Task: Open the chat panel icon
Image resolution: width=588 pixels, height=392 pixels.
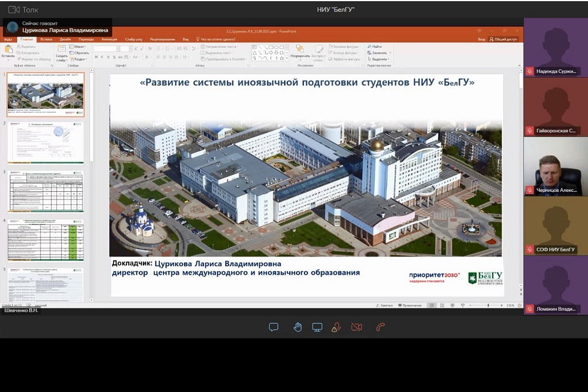Action: coord(273,327)
